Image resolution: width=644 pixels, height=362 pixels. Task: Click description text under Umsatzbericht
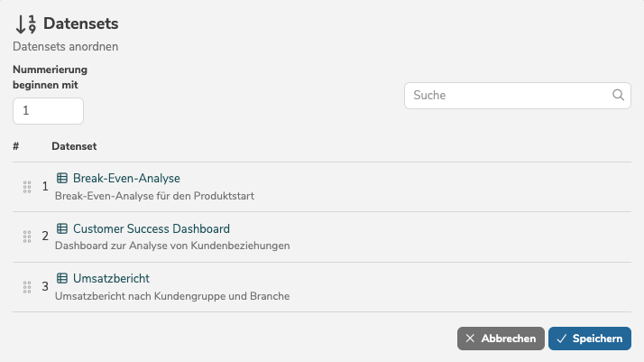[171, 295]
